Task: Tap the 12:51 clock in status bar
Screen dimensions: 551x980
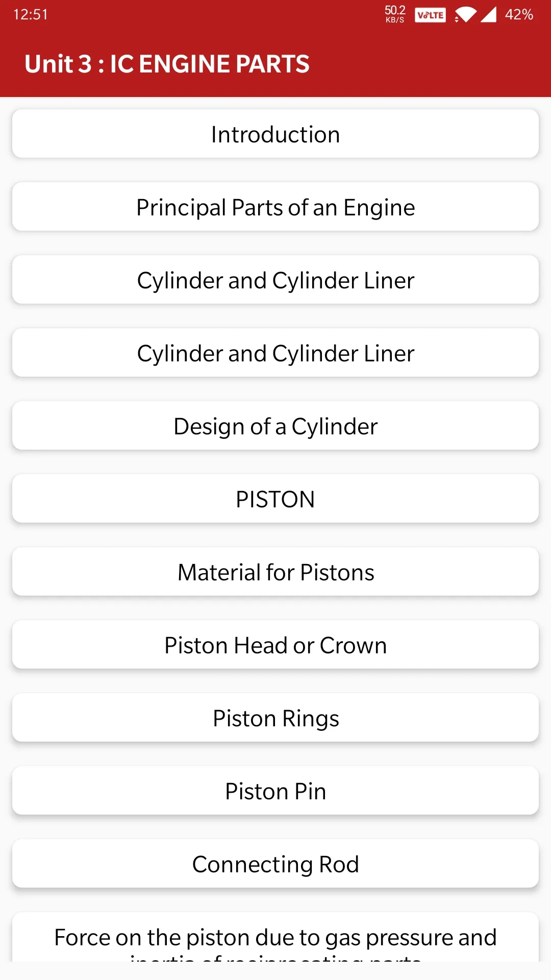Action: (31, 15)
